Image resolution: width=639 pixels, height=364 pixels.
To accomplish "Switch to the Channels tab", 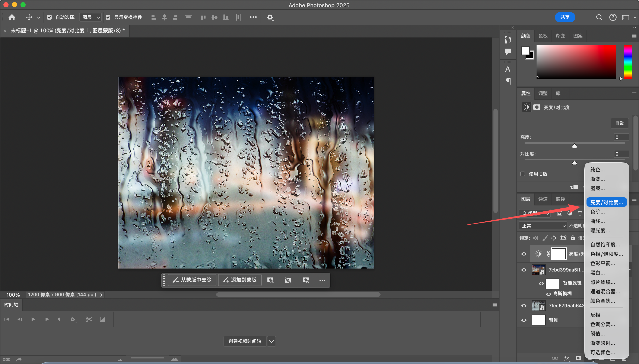I will (x=543, y=199).
